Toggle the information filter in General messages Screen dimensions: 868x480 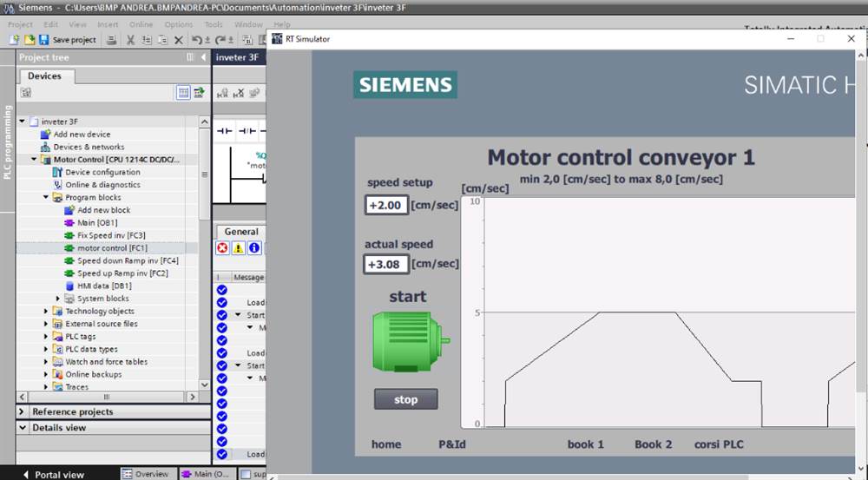pyautogui.click(x=254, y=248)
